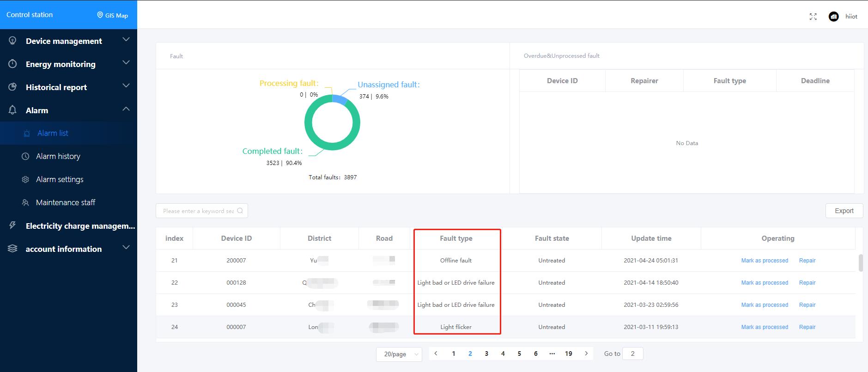Go to page 5
868x372 pixels.
(x=519, y=354)
